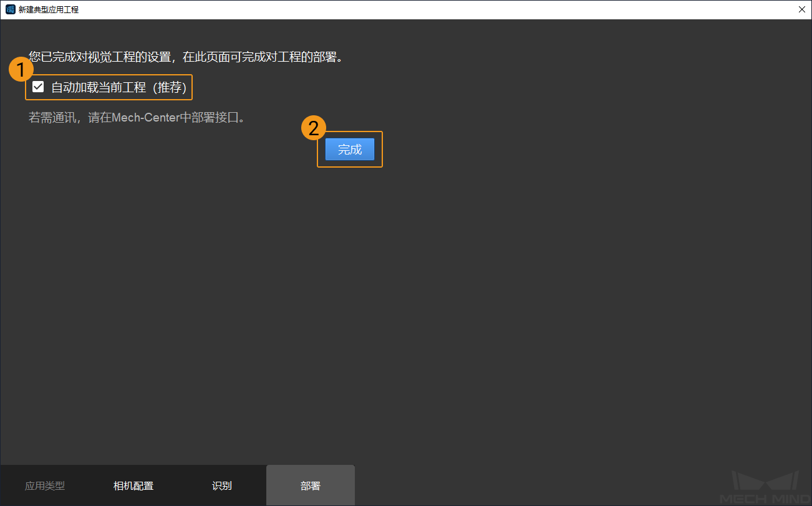The width and height of the screenshot is (812, 506).
Task: Click the 完成 button
Action: pos(350,150)
